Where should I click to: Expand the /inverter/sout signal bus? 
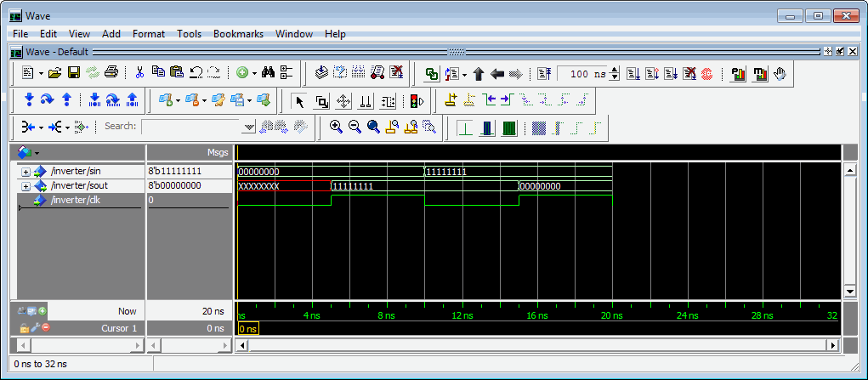click(x=25, y=186)
